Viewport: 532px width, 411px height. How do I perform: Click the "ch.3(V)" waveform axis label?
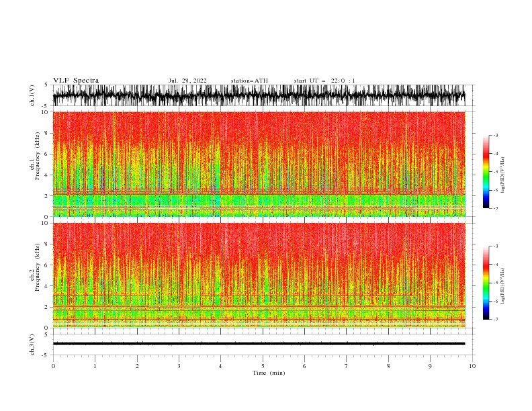tap(32, 345)
